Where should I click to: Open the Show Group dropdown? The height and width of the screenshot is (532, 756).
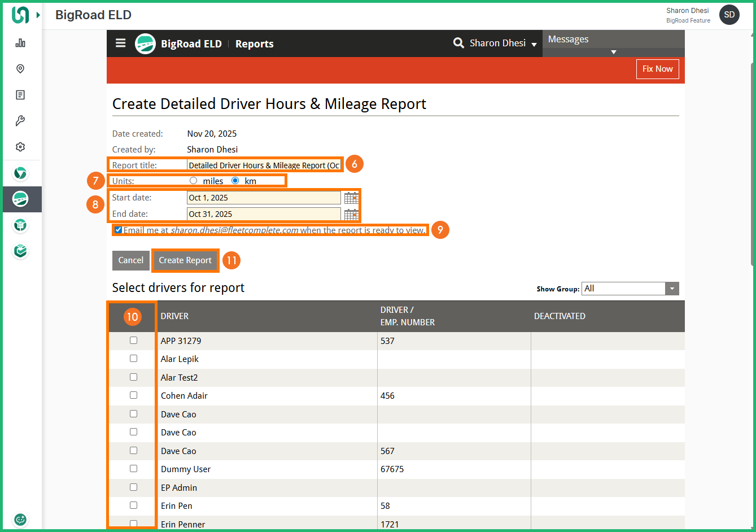point(630,289)
